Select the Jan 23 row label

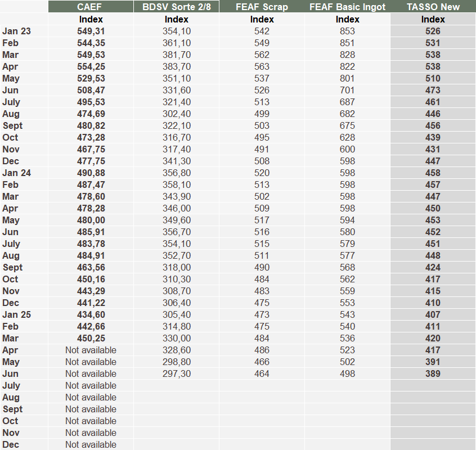tap(17, 31)
